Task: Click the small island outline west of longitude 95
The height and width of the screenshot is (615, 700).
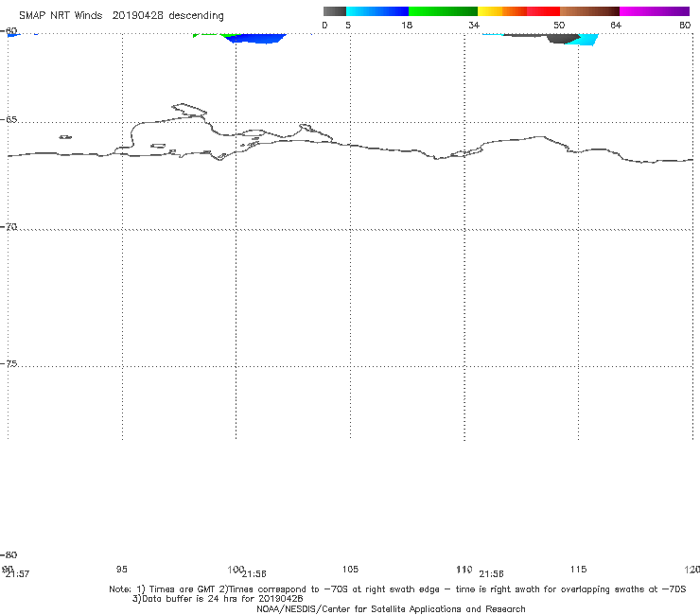Action: [x=65, y=137]
